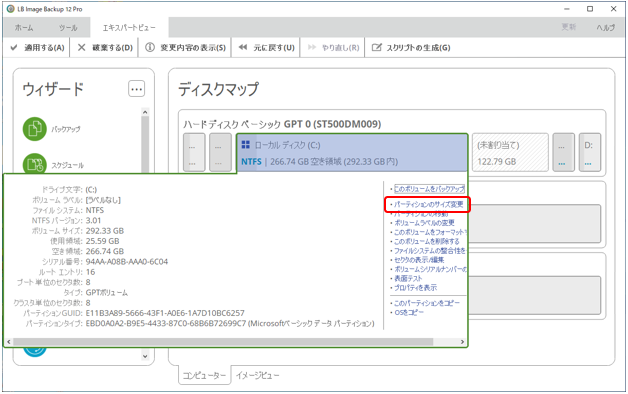
Task: Switch to the ツール tab
Action: [68, 28]
